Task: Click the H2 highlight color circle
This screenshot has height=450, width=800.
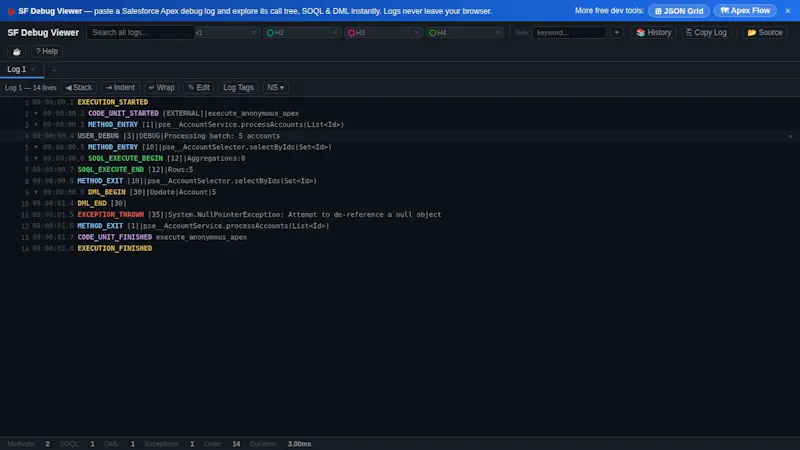Action: [x=270, y=33]
